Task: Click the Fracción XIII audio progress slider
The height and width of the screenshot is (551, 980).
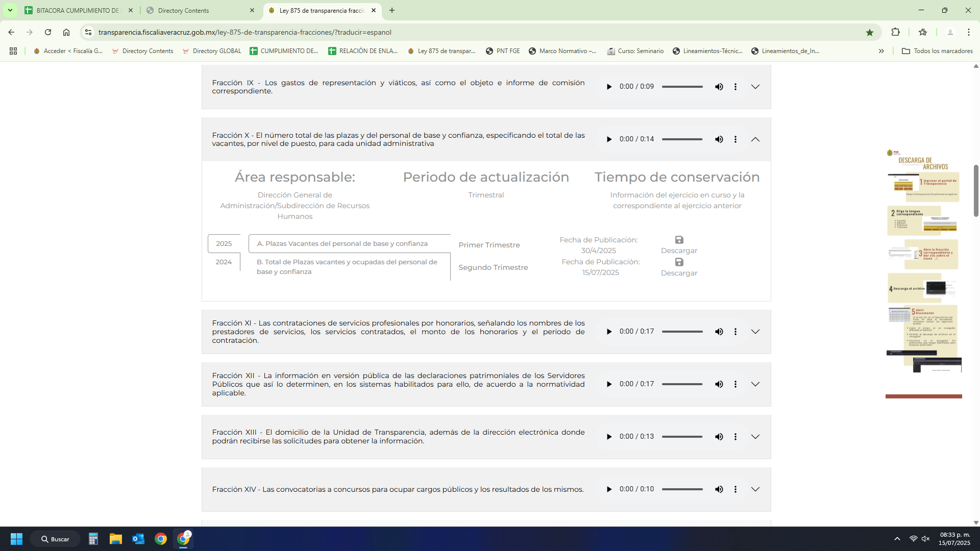Action: coord(682,437)
